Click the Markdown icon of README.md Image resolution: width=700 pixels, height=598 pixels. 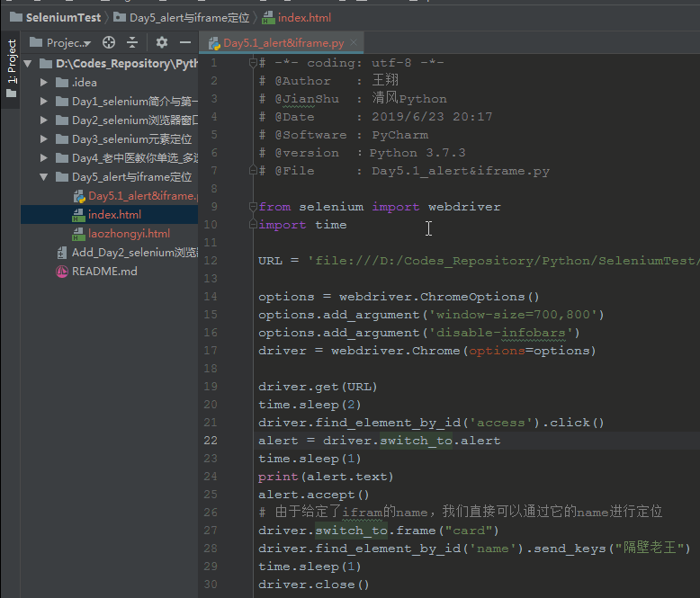pyautogui.click(x=61, y=272)
